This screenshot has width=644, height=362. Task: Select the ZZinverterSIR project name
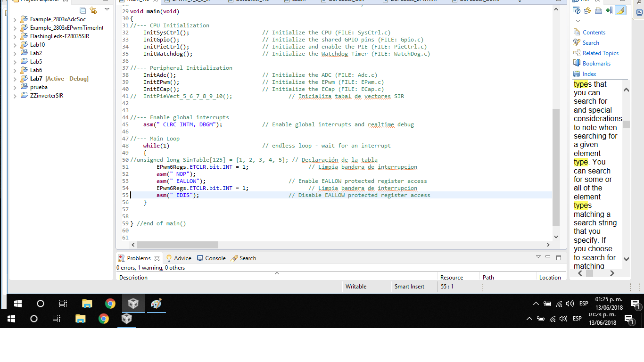point(47,96)
